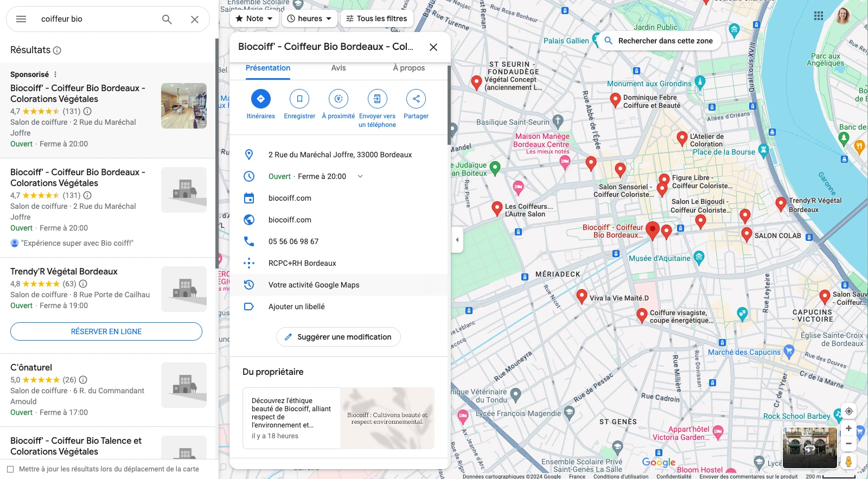Open Tous les filtres
Image resolution: width=868 pixels, height=479 pixels.
point(376,18)
